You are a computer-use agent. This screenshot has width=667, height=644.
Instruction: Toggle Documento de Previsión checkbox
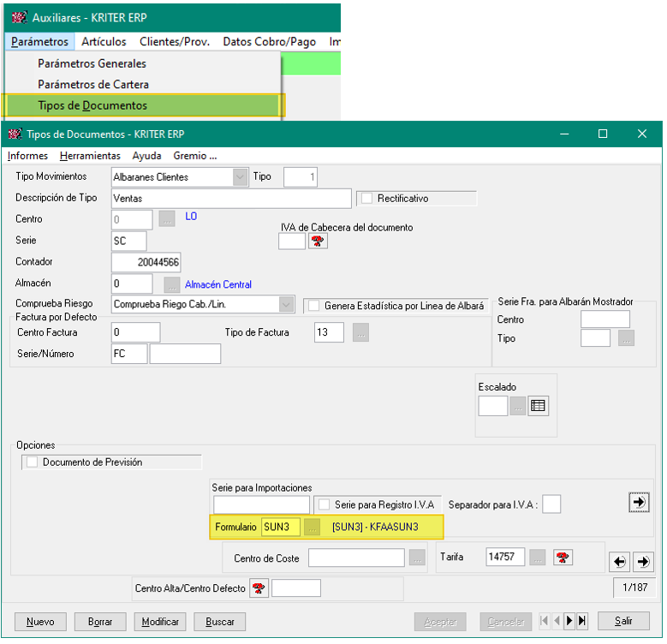tap(33, 462)
